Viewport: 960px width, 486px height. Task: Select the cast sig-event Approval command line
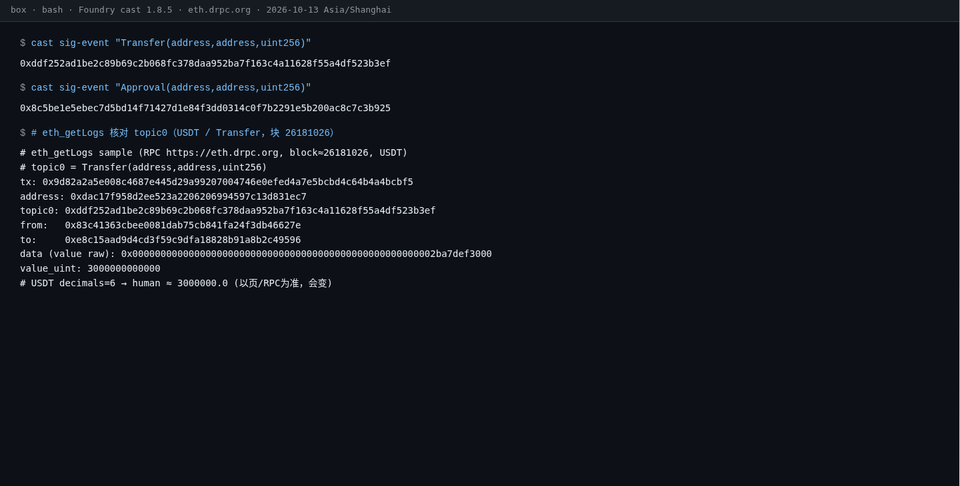tap(165, 88)
